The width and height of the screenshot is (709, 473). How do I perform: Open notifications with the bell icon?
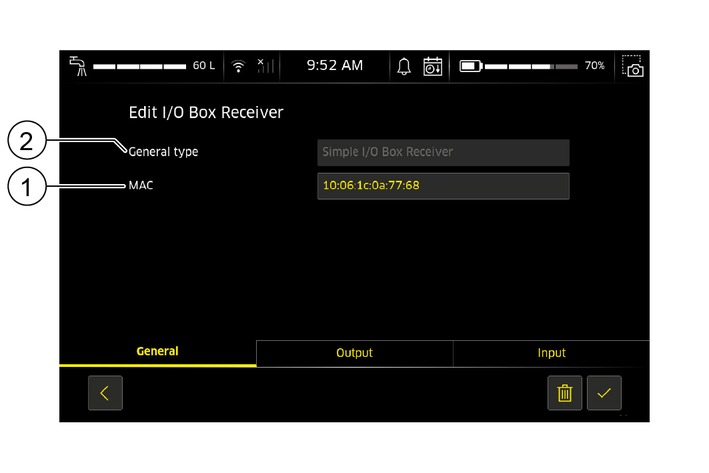tap(404, 66)
